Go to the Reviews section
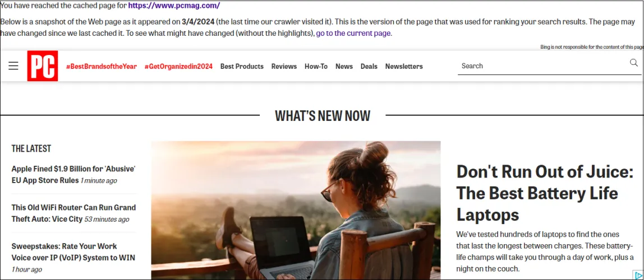The image size is (644, 280). coord(284,67)
